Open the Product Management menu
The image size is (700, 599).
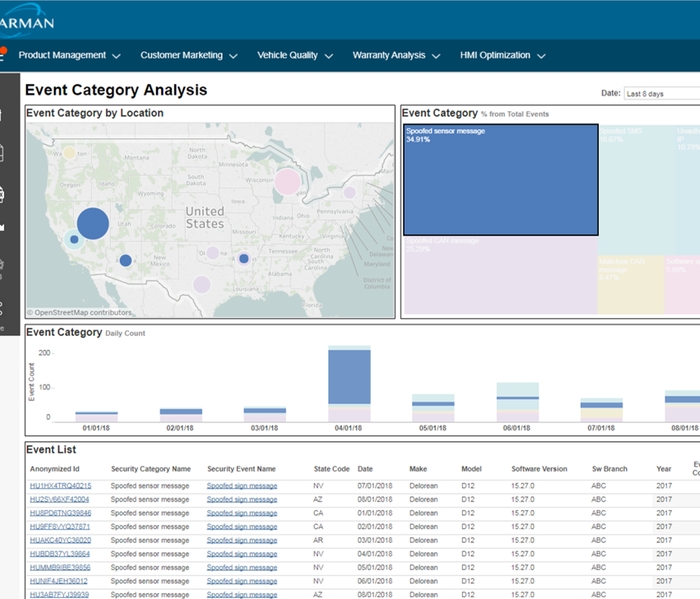pos(69,55)
